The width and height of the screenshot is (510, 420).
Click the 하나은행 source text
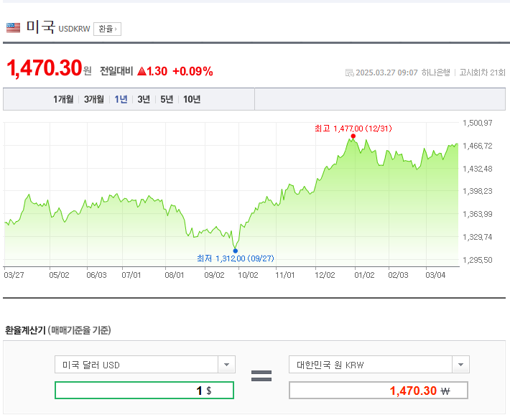(x=436, y=73)
